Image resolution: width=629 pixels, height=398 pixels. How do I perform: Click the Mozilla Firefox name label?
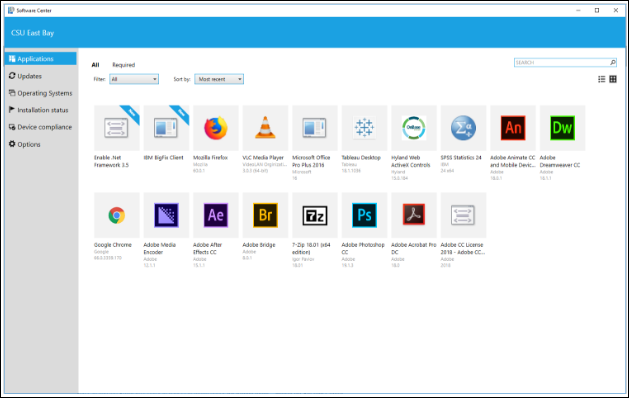pos(210,158)
